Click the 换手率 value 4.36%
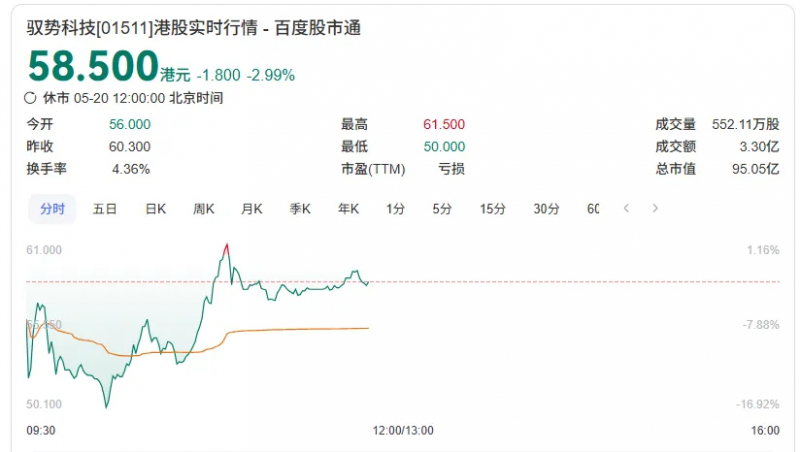Screen dimensions: 800x452 [x=131, y=169]
